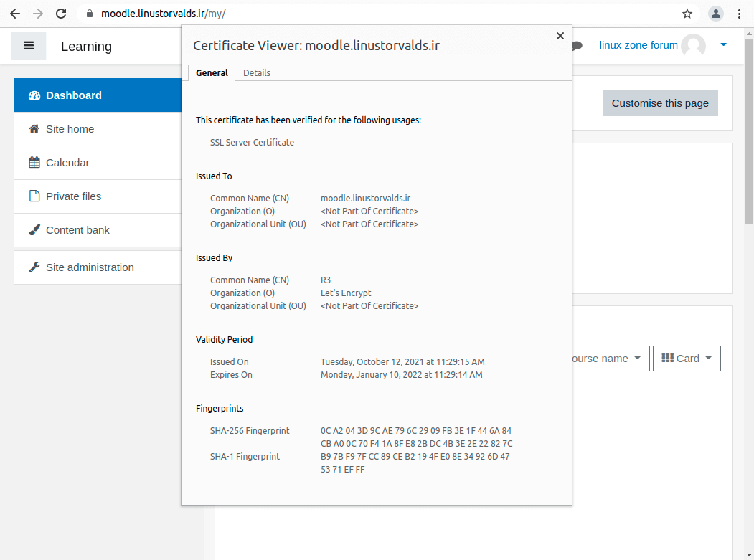Click the Fingerprints heading

tap(220, 408)
